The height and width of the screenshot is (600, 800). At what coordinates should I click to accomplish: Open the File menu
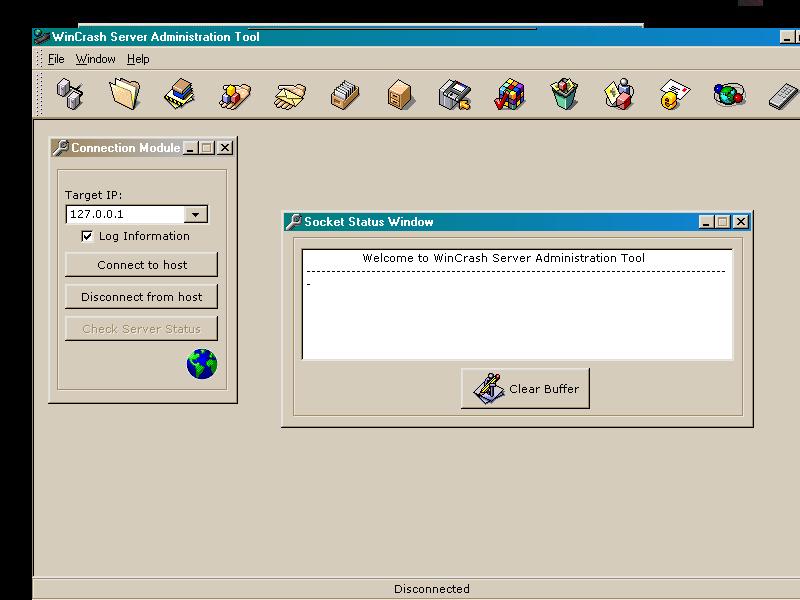tap(56, 59)
